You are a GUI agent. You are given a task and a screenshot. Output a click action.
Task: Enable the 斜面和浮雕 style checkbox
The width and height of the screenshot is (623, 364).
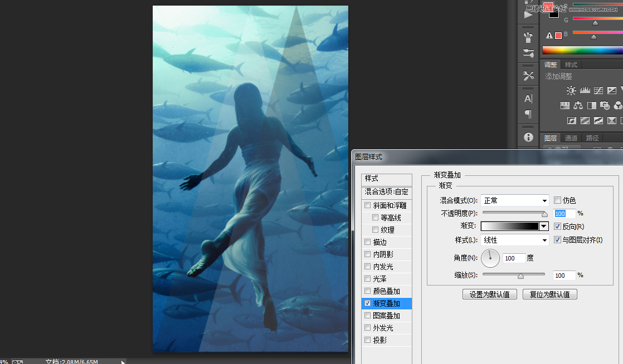click(x=367, y=205)
